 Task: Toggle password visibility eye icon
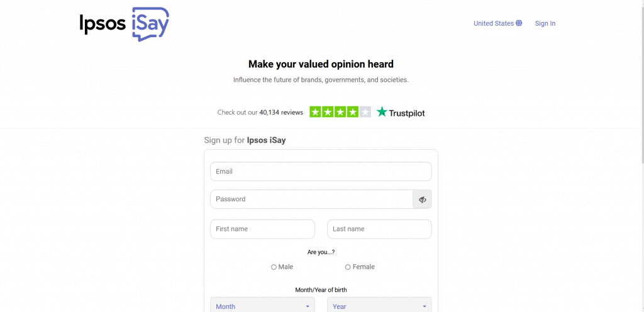click(422, 199)
